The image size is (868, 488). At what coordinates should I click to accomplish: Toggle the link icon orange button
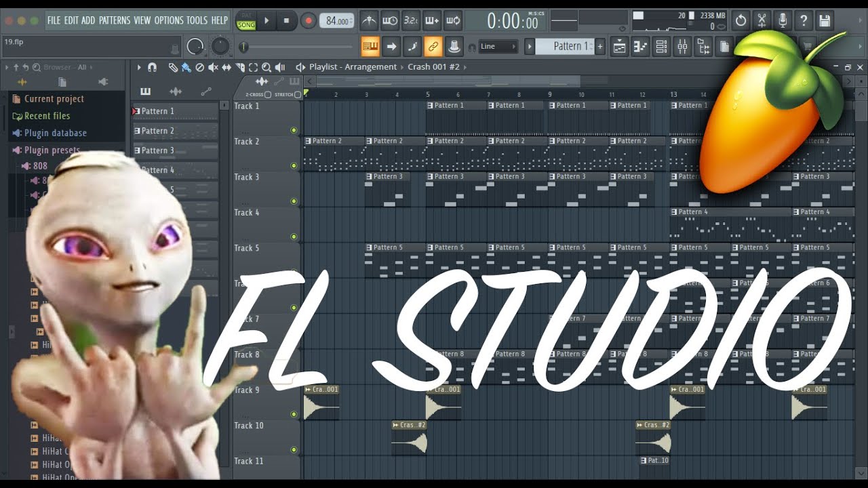433,47
